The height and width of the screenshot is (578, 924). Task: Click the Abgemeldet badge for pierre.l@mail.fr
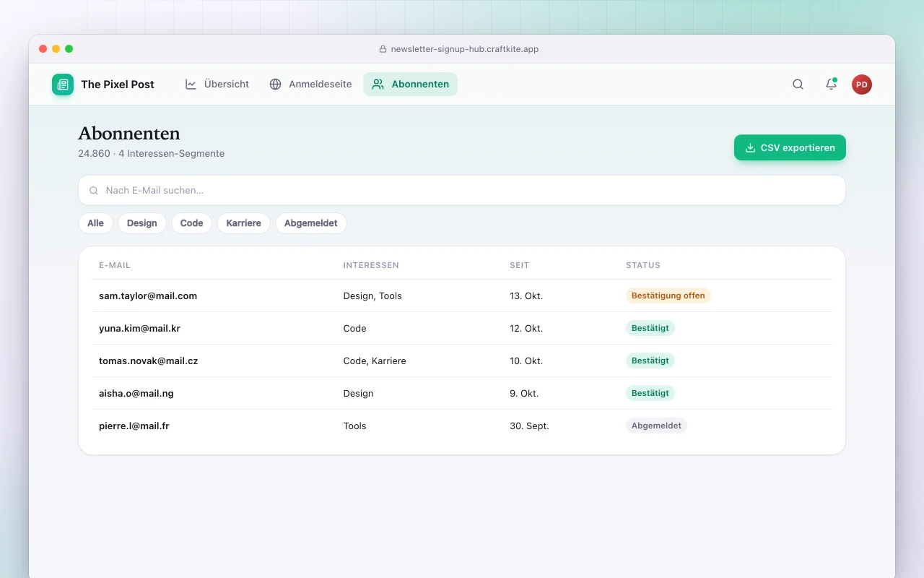pyautogui.click(x=656, y=426)
